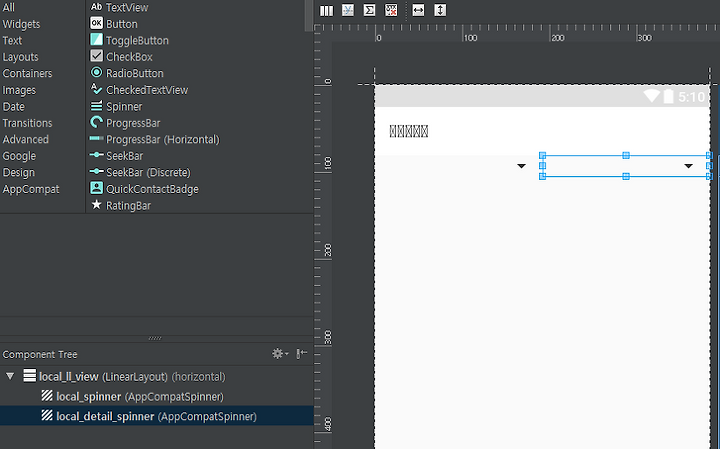The image size is (720, 449).
Task: Click the sigma icon in the design toolbar
Action: pyautogui.click(x=369, y=10)
